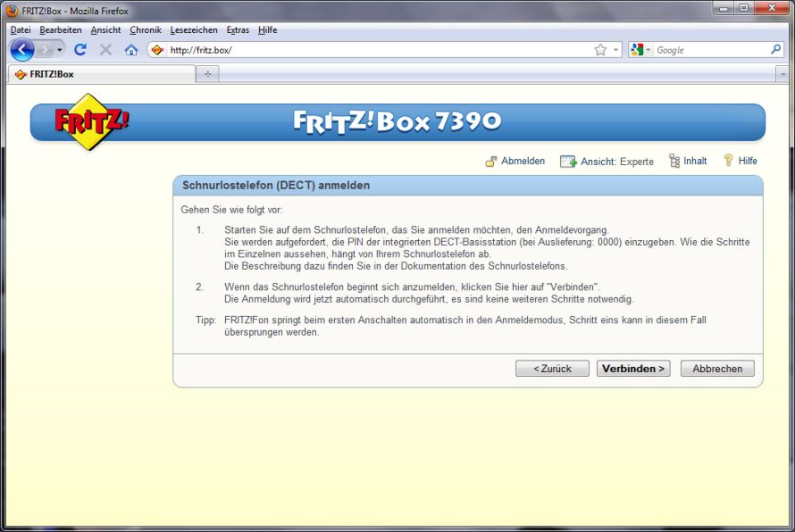Open the address bar history dropdown

point(615,50)
